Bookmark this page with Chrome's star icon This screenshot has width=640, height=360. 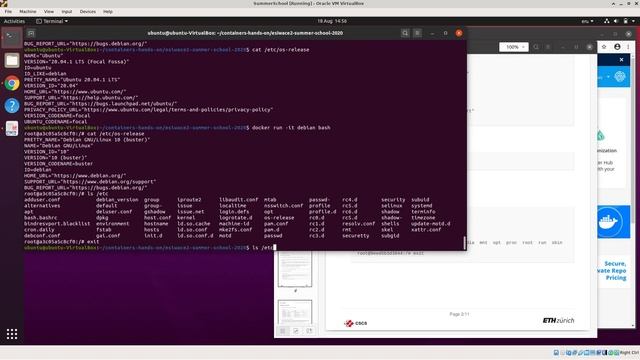coord(604,47)
